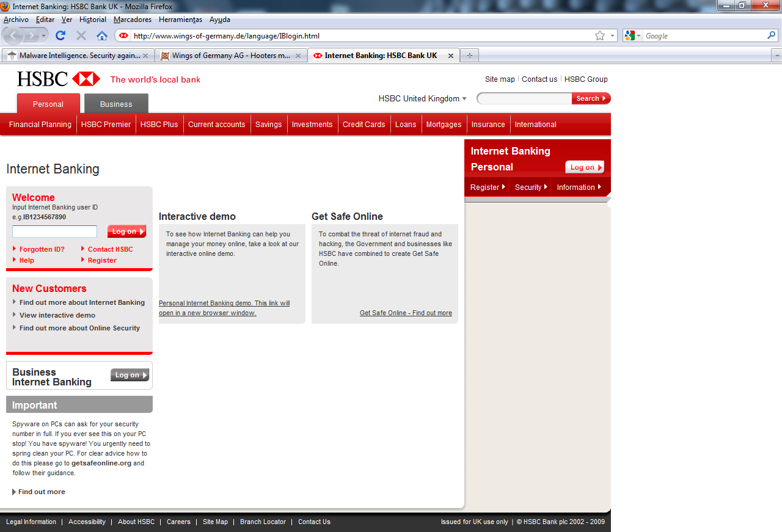
Task: Open the getsafeonline.org link
Action: point(101,463)
